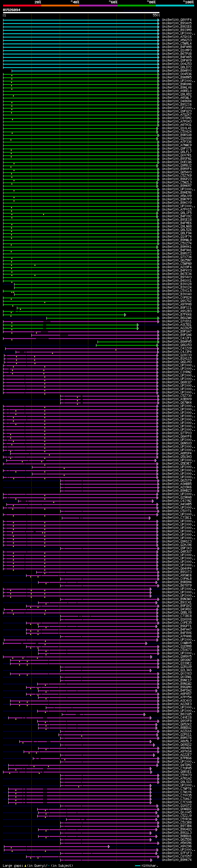Click hit label UniRef100_C0P824
Image resolution: width=197 pixels, height=868 pixels.
click(x=177, y=298)
